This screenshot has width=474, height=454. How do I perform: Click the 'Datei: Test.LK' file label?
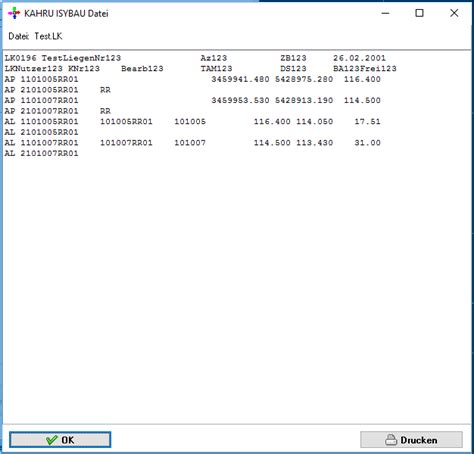tap(35, 36)
